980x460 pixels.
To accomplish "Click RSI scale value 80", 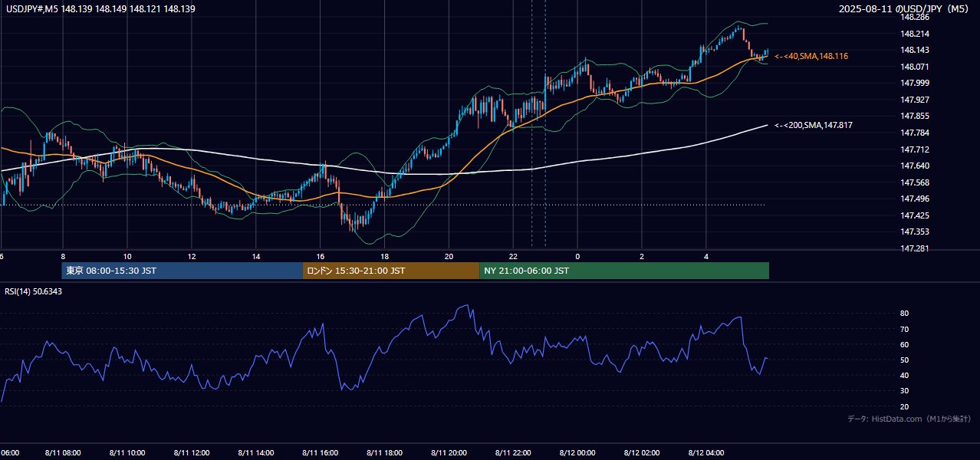I will coord(904,314).
